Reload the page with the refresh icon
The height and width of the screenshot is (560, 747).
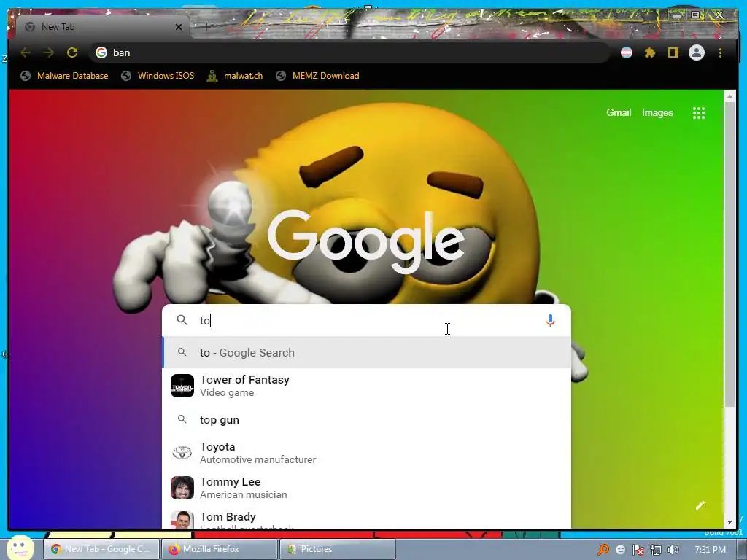point(72,52)
